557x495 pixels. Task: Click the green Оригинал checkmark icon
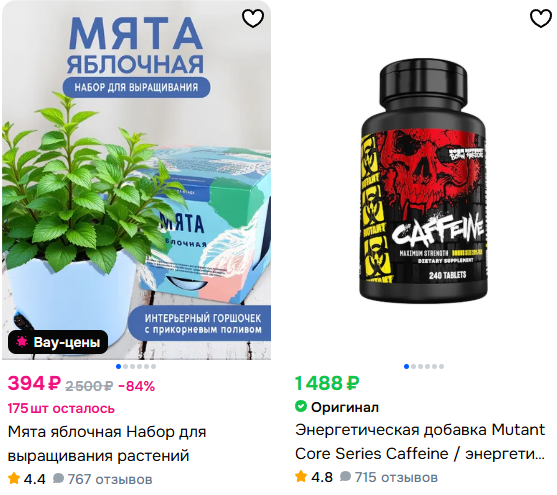coord(301,406)
